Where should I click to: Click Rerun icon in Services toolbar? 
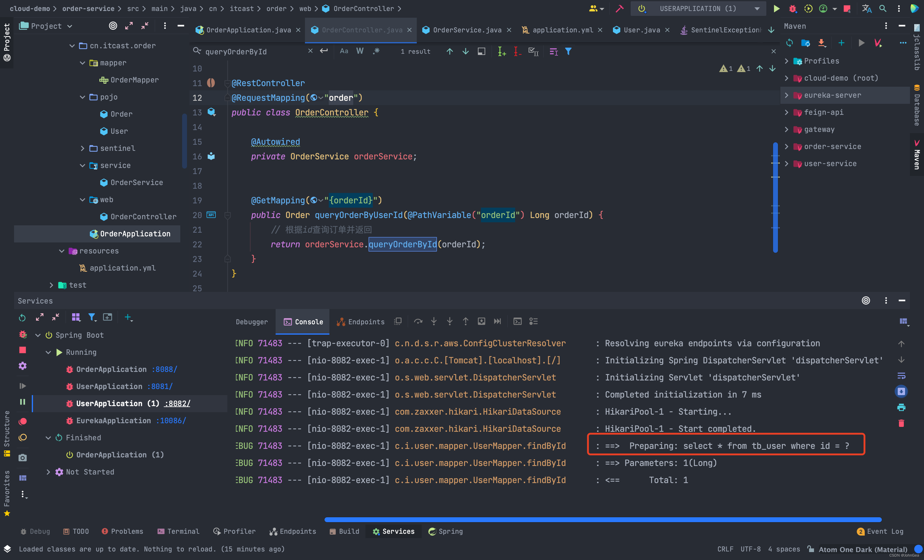22,318
